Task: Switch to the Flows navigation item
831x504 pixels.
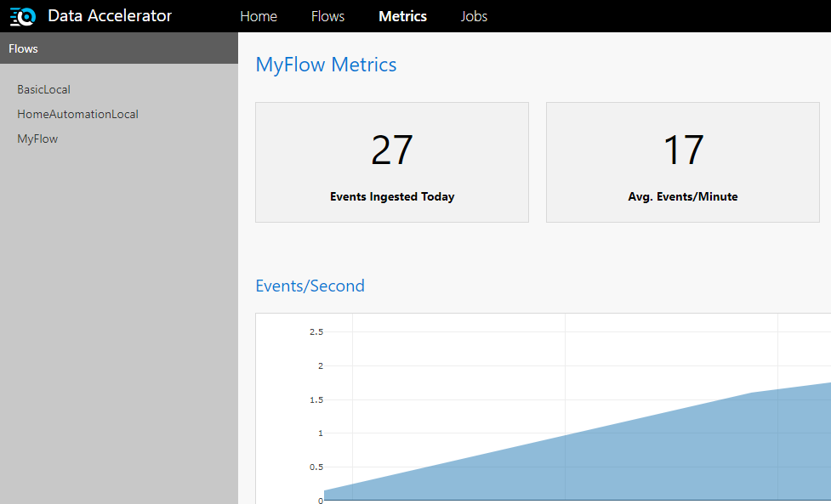Action: 327,15
